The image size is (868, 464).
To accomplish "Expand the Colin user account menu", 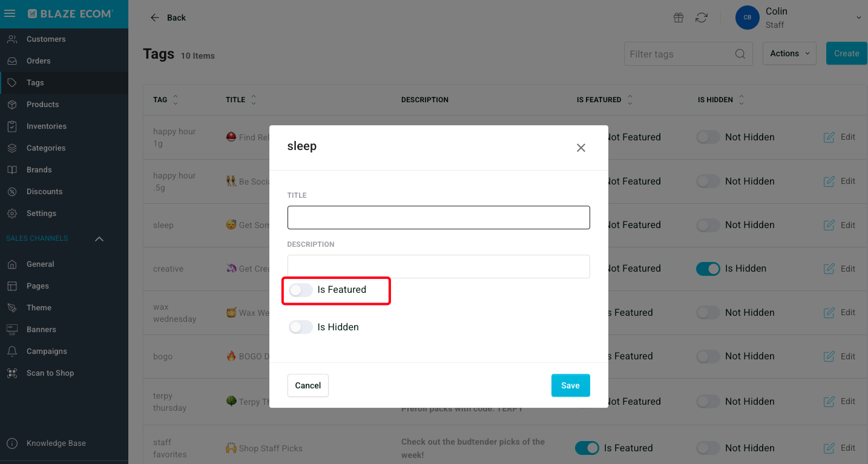I will (x=858, y=18).
